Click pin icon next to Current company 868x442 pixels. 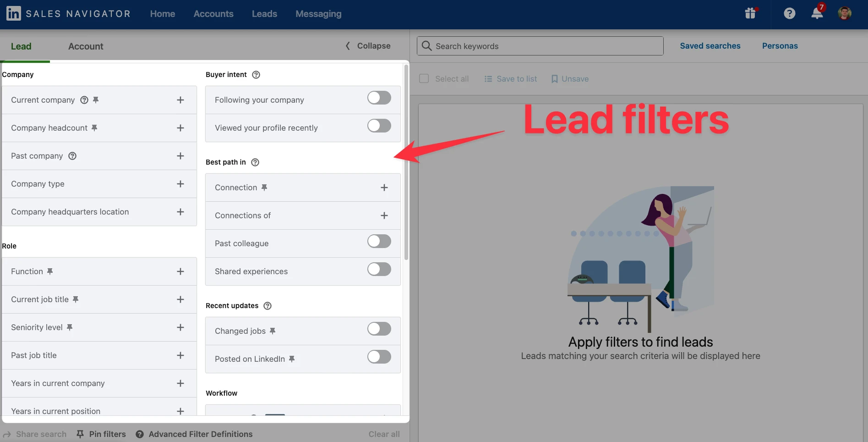96,100
